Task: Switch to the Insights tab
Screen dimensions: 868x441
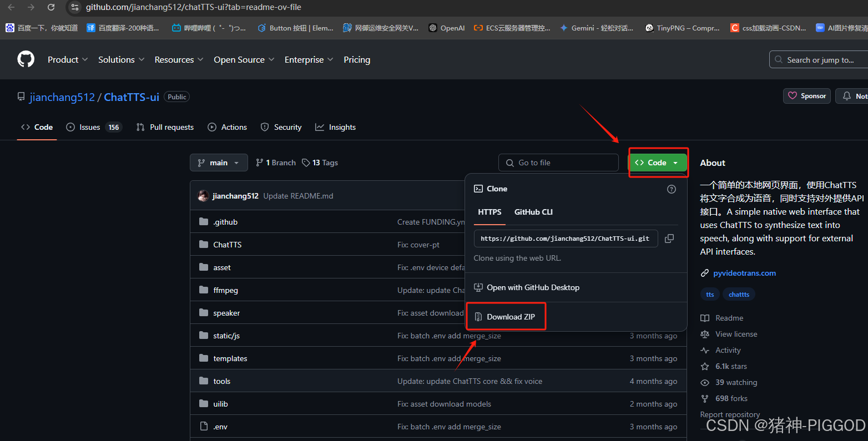Action: pos(335,127)
